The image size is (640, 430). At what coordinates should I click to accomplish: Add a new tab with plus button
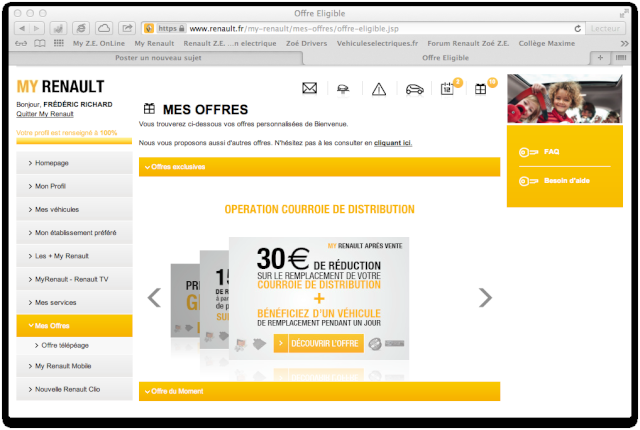600,58
